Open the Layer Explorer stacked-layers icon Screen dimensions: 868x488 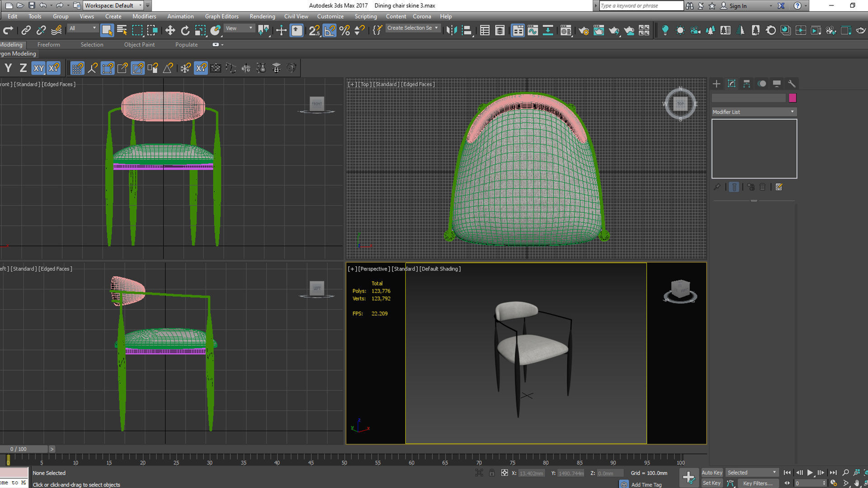click(500, 30)
